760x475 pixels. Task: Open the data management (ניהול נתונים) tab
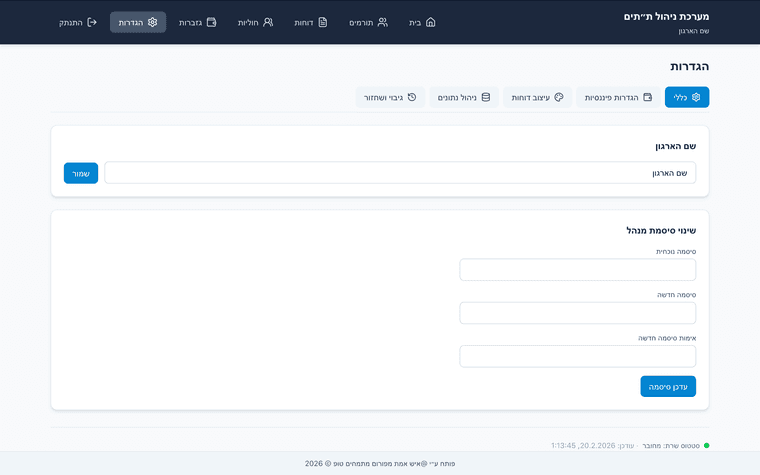(x=464, y=97)
